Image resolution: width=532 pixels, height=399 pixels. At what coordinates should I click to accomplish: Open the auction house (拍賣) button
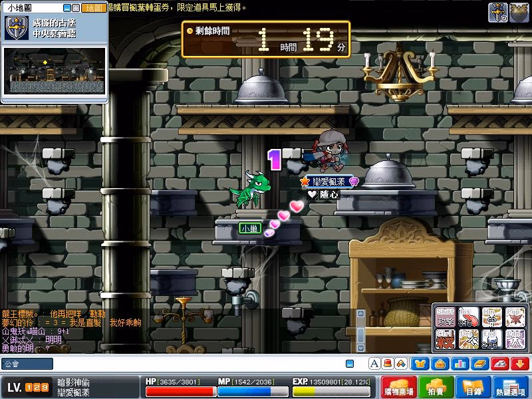[x=436, y=388]
